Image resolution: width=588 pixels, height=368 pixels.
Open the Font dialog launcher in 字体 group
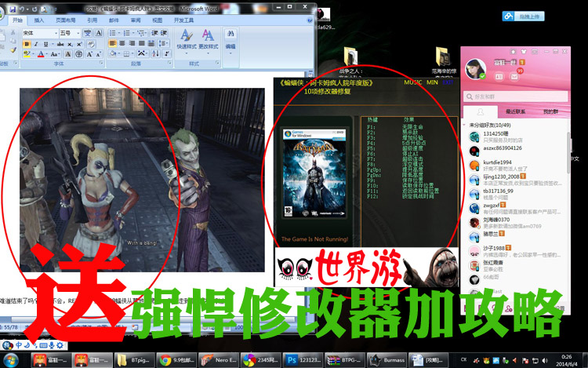click(101, 64)
